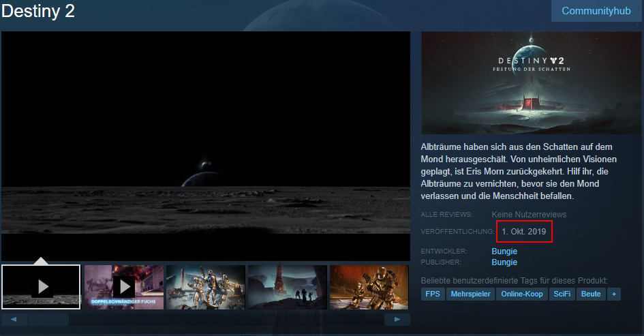Play the moon trailer video thumbnail
Screen dimensions: 644x336
[41, 287]
